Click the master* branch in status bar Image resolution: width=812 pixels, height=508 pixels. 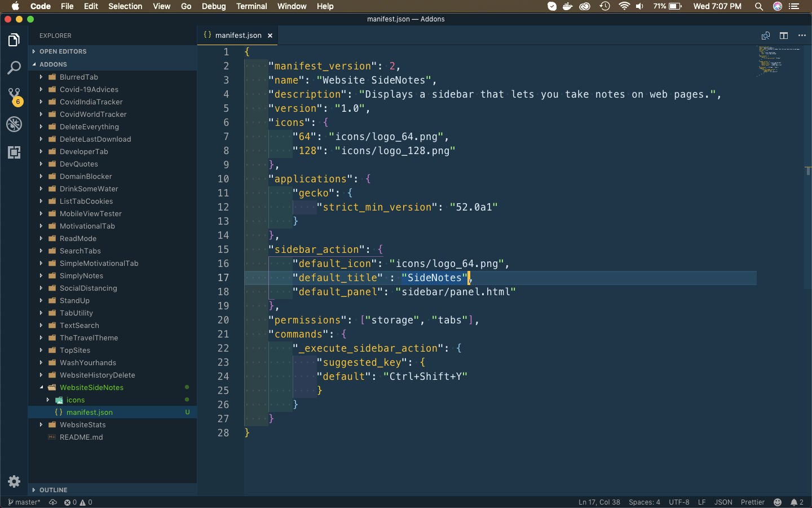click(x=24, y=502)
